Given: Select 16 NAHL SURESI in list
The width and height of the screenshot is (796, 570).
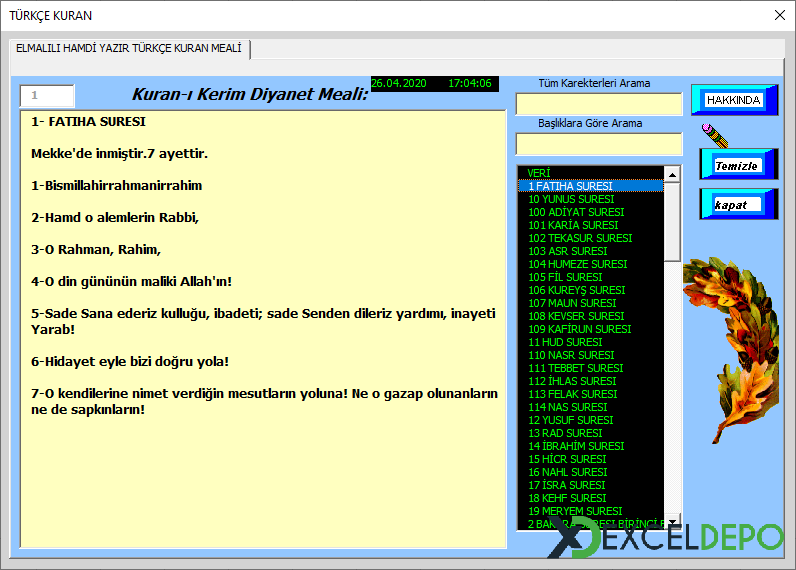Looking at the screenshot, I should point(591,472).
